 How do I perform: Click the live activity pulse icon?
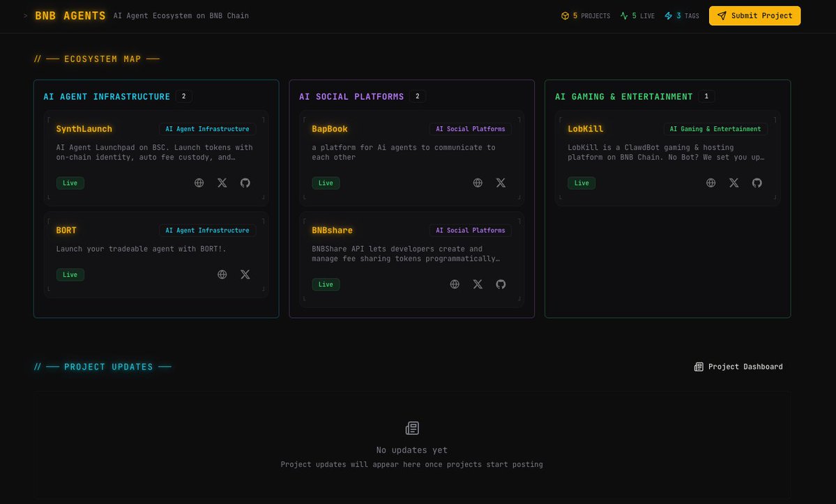[624, 16]
